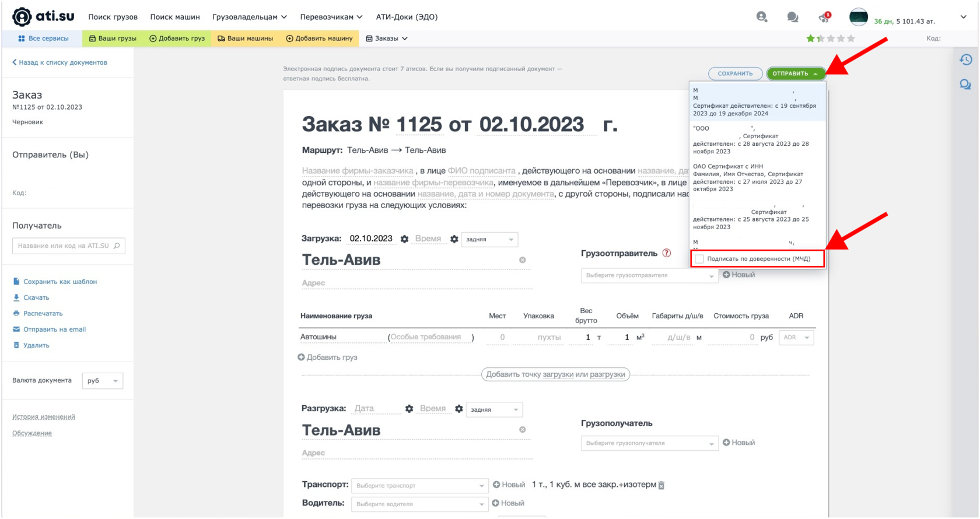The image size is (980, 519).
Task: Add cargo row via Добавить груз link
Action: click(x=327, y=357)
